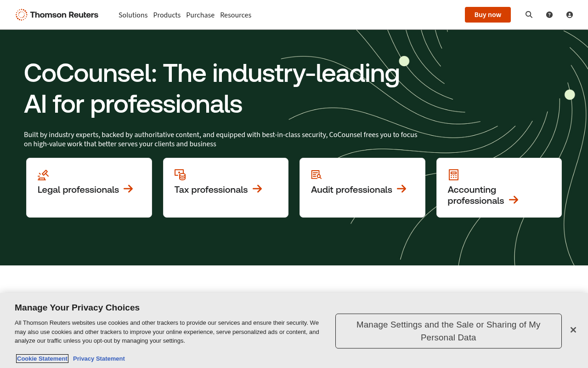Click arrow next to Accounting professionals
Screen dimensions: 588x368
(x=514, y=200)
